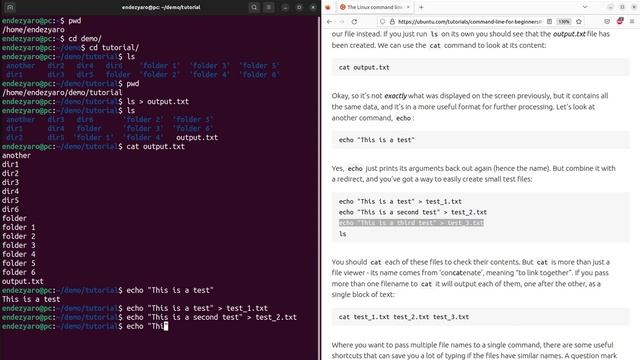The image size is (640, 360).
Task: Click the terminal 'cd demo/' command line
Action: point(52,38)
